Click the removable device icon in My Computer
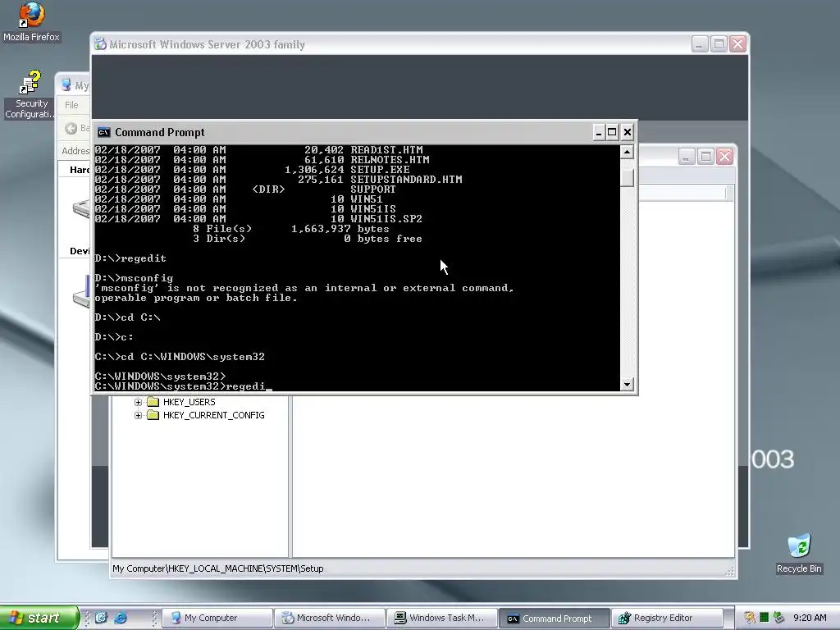 [81, 292]
